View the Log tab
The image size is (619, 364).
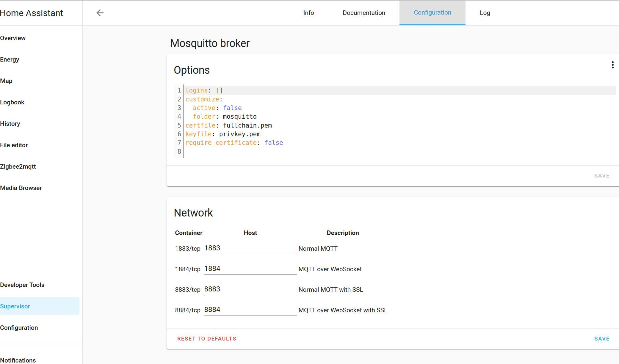pyautogui.click(x=485, y=13)
